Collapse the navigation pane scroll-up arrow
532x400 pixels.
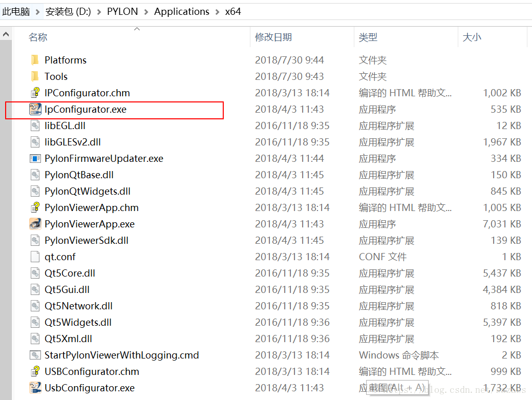tap(6, 34)
